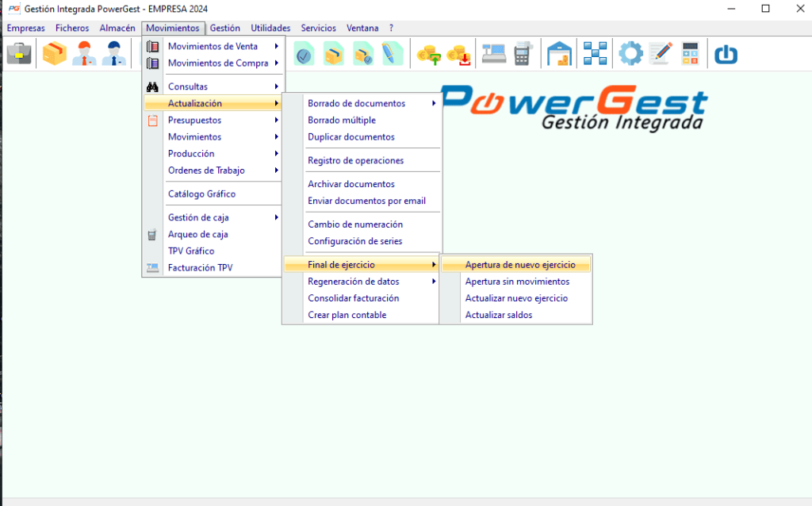812x506 pixels.
Task: Open the Empresas menu
Action: pos(26,28)
